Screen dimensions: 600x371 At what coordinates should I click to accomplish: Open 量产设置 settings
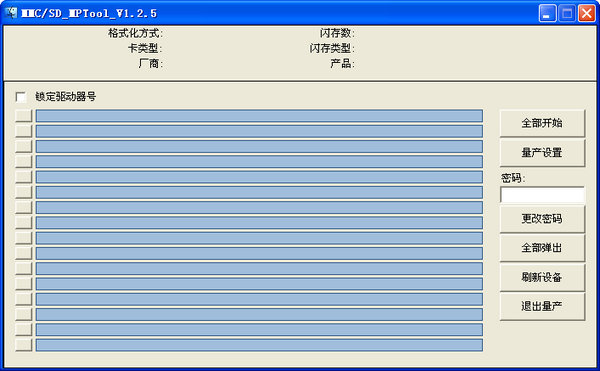pyautogui.click(x=542, y=153)
